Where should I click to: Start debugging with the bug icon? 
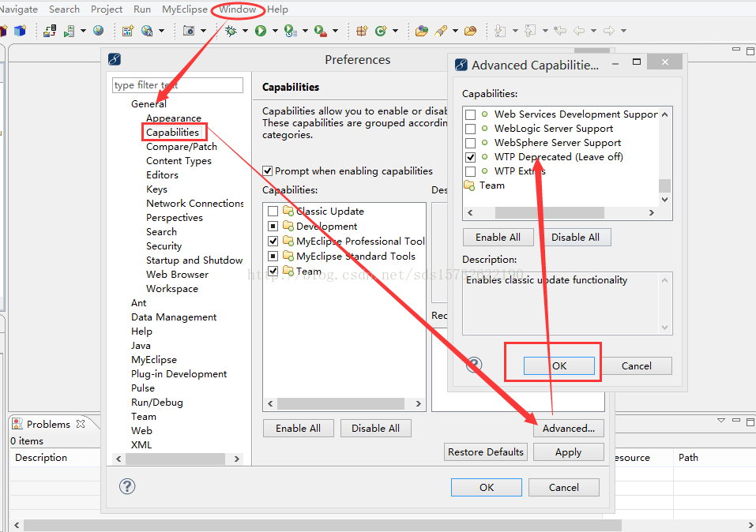231,31
